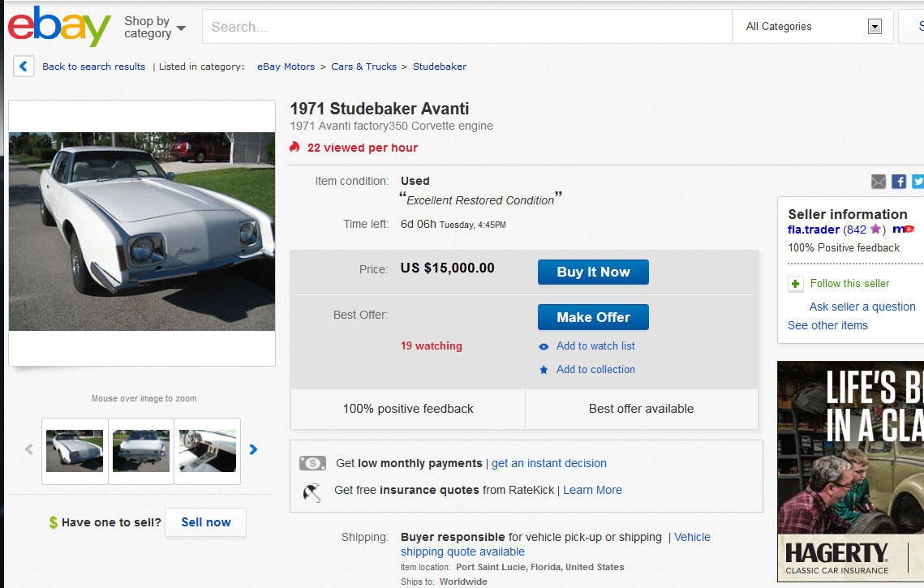Open eBay Motors breadcrumb category

286,67
